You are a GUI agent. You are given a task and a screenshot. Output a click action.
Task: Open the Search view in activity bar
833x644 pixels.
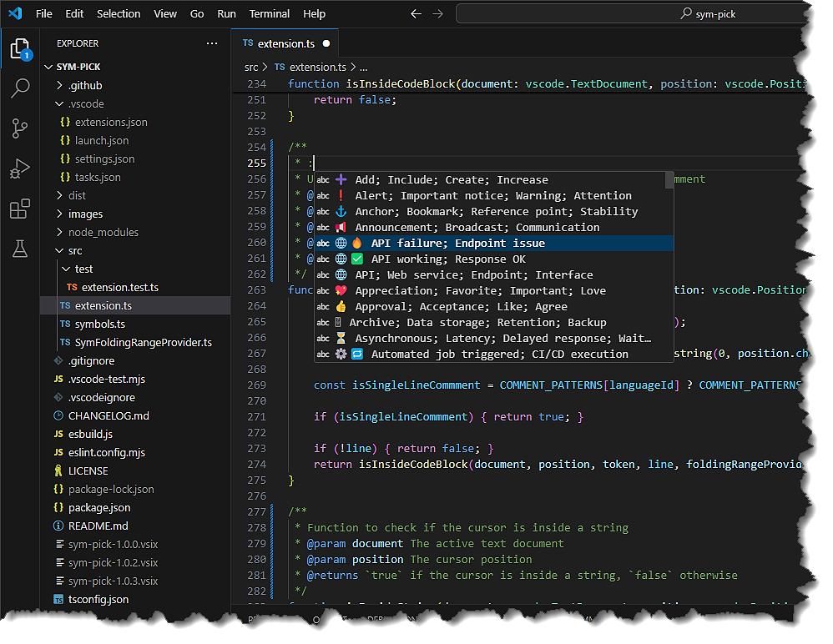pyautogui.click(x=20, y=88)
